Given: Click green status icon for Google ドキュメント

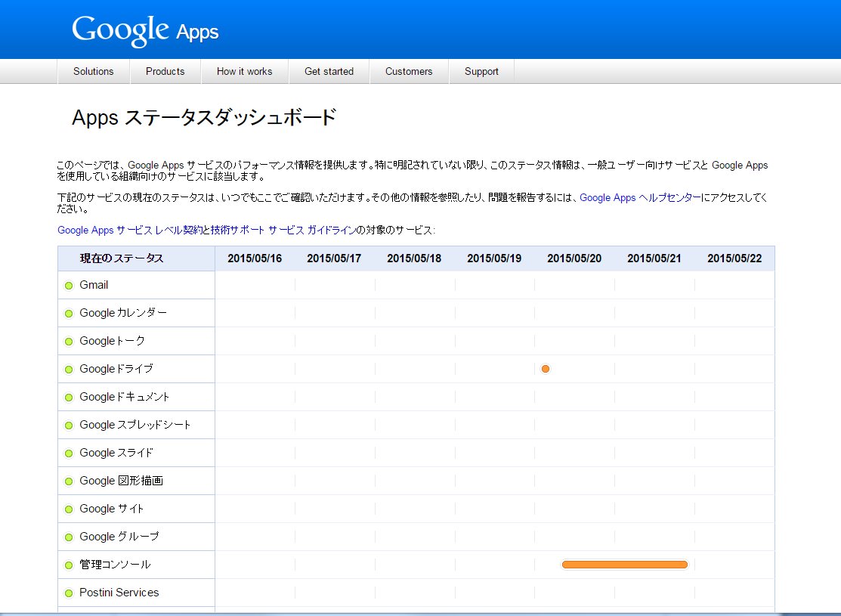Looking at the screenshot, I should click(x=69, y=397).
